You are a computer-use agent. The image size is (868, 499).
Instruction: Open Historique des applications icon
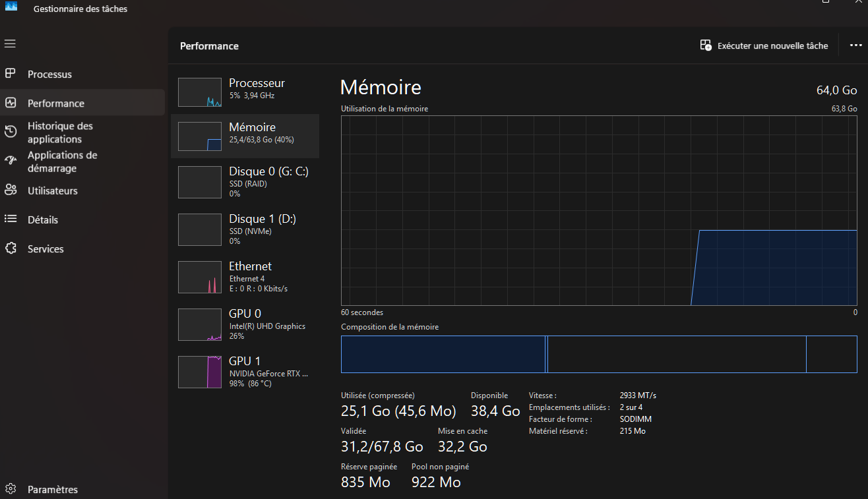point(11,132)
